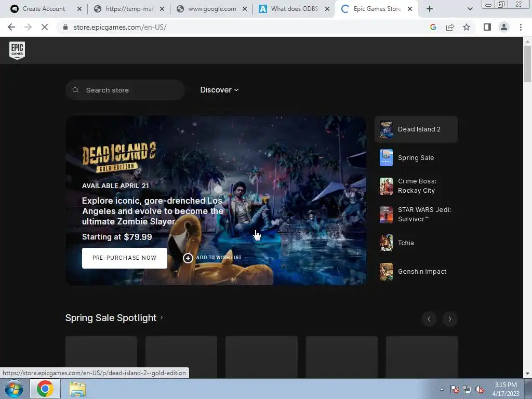
Task: Click the address bar URL
Action: (x=120, y=27)
